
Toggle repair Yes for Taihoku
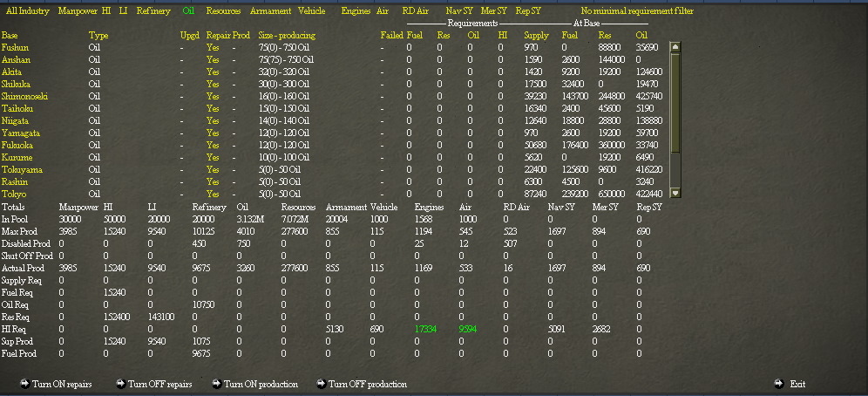coord(213,108)
